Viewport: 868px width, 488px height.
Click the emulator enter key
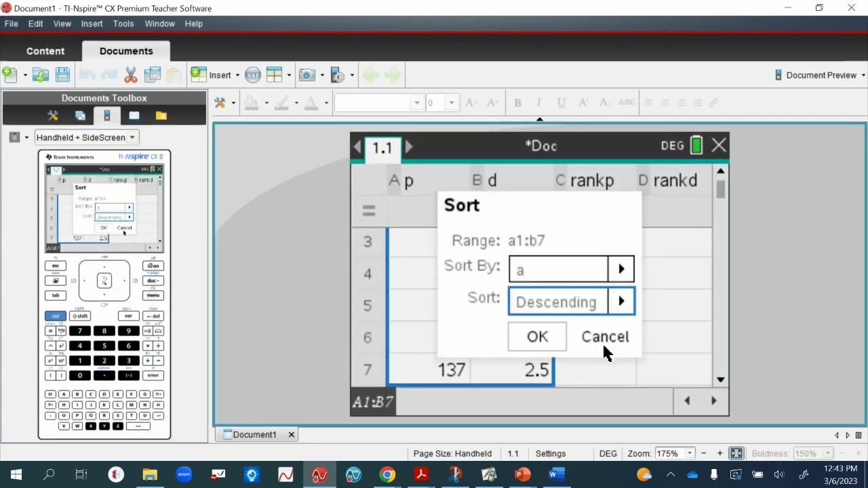click(153, 375)
